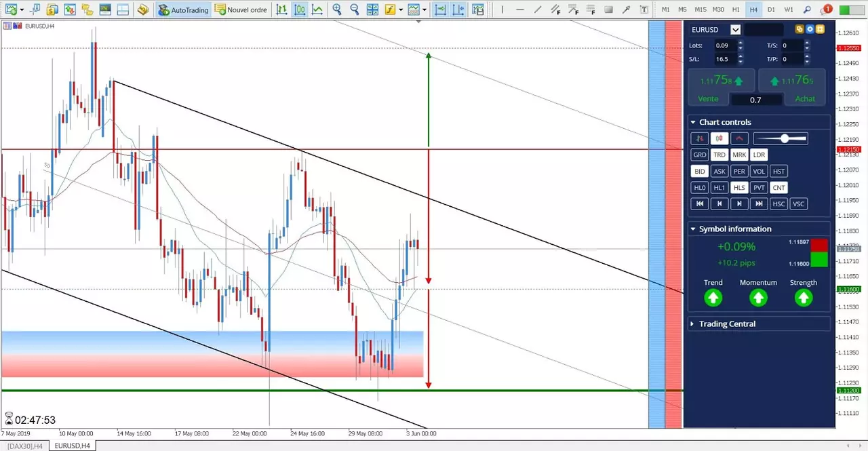Toggle the GRD grid button

699,155
